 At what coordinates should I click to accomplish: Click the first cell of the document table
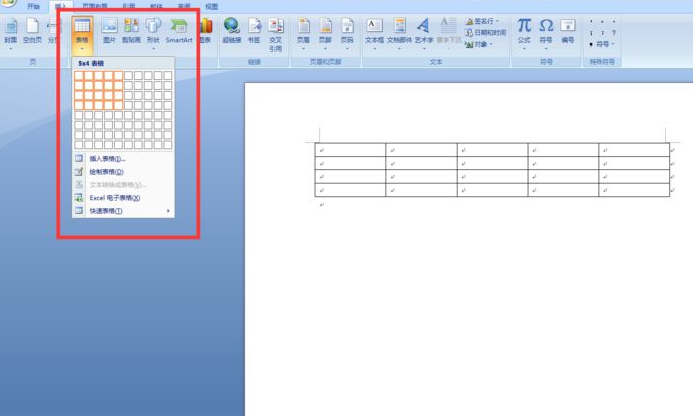pos(351,150)
